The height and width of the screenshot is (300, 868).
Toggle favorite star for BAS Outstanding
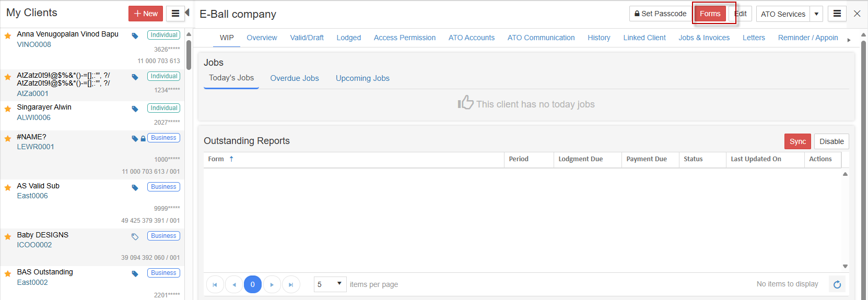point(8,274)
